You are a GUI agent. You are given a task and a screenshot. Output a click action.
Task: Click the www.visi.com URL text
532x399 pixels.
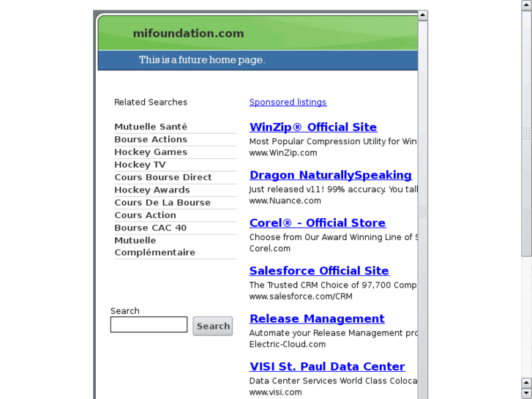[x=275, y=392]
